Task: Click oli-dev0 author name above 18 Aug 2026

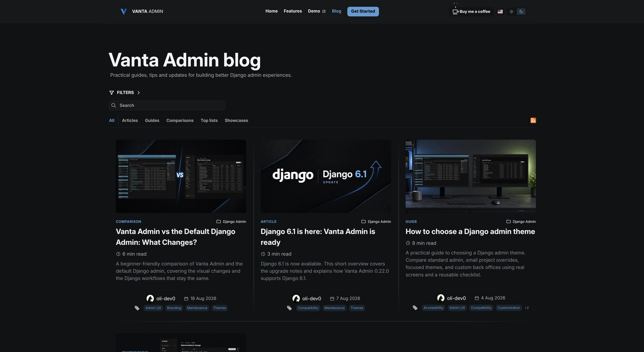Action: 166,298
